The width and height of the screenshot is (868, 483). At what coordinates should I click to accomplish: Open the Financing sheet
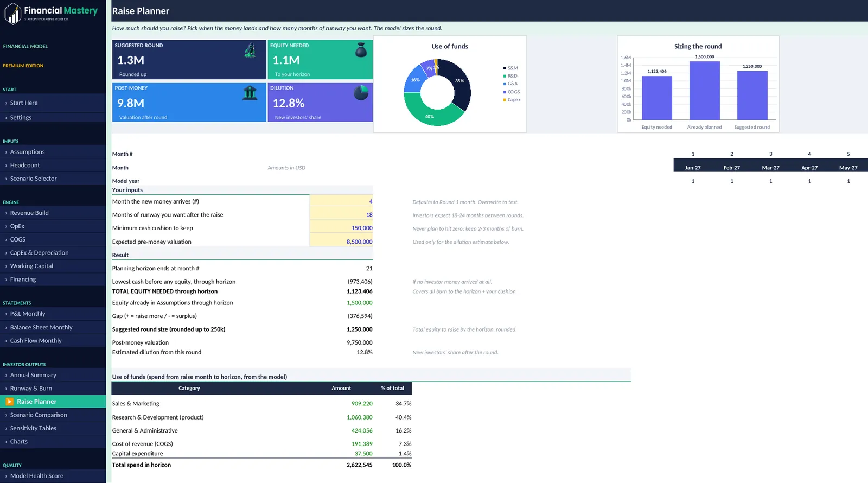[x=53, y=279]
